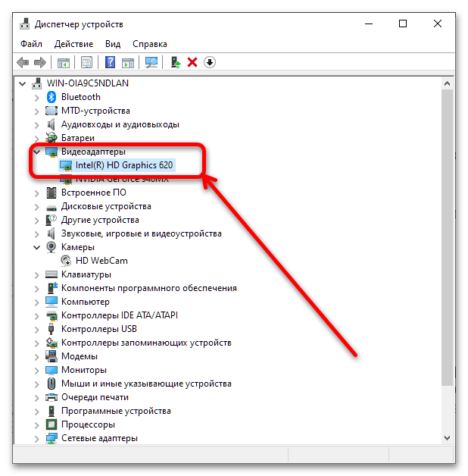
Task: Select Intel(R) HD Graphics 620 device
Action: [x=124, y=165]
